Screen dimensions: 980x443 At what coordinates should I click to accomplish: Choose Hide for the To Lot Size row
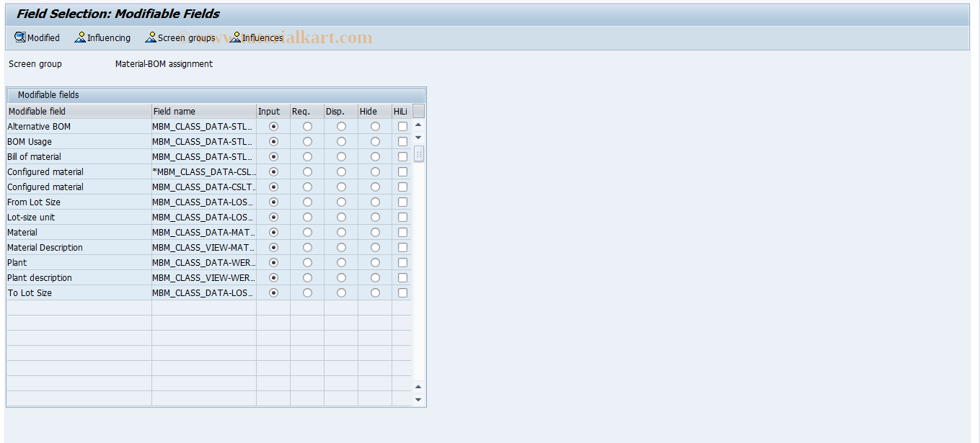[374, 292]
